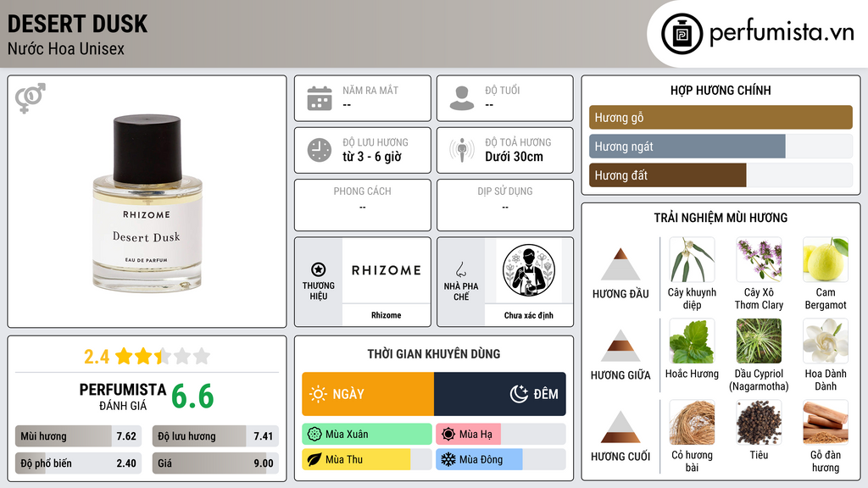Click the Giá 9.00 score bar
The image size is (868, 488).
click(x=215, y=463)
